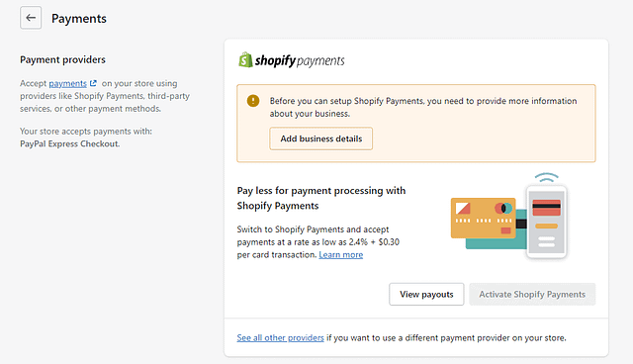Click Add business details button

[x=320, y=138]
